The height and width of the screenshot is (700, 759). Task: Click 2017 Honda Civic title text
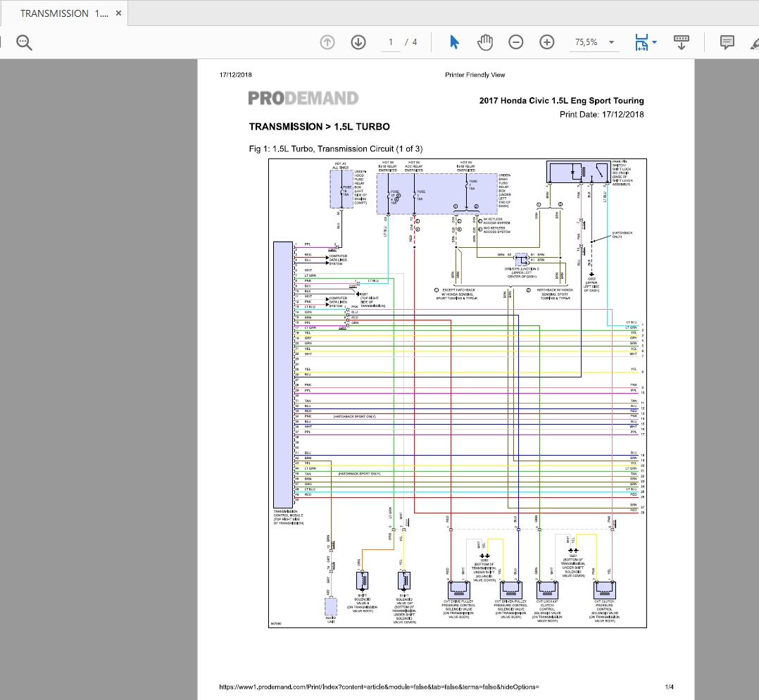562,101
